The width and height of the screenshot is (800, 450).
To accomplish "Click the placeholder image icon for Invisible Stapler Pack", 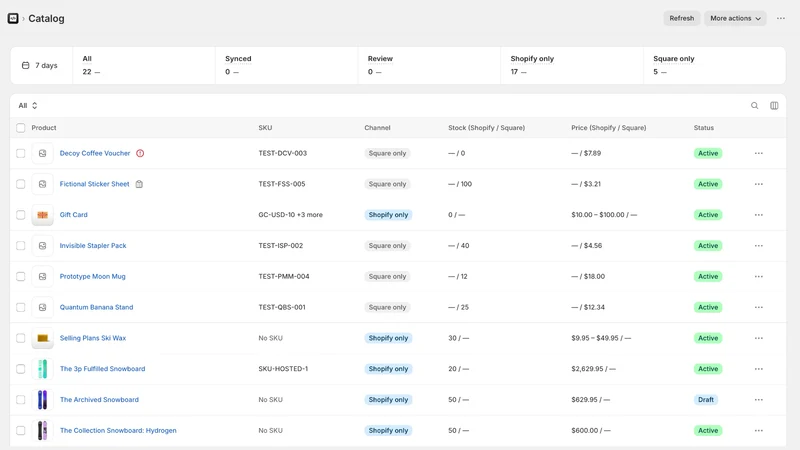I will (42, 245).
